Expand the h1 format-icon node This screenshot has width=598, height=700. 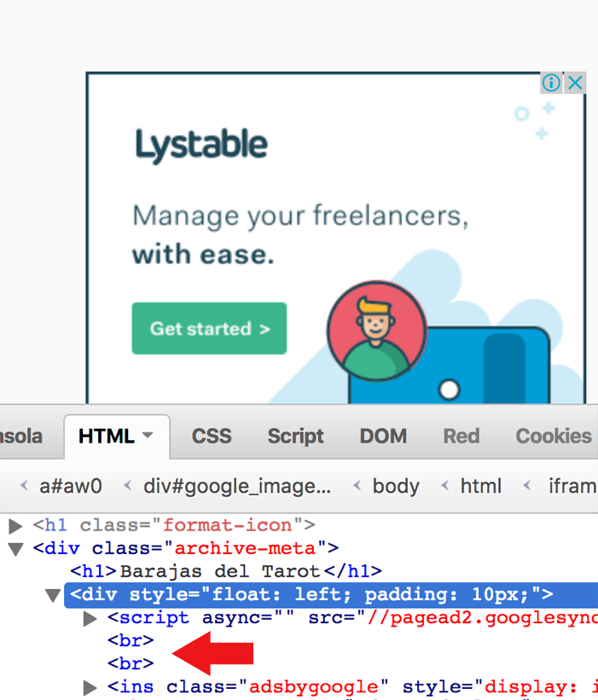tap(15, 526)
